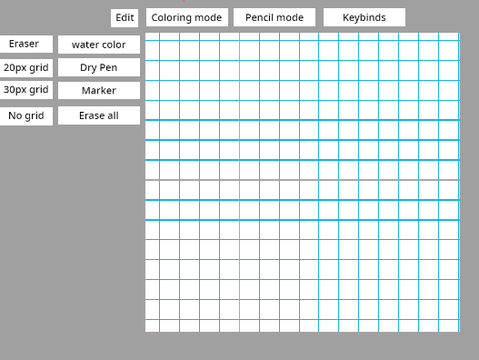Switch to Pencil mode

point(274,17)
